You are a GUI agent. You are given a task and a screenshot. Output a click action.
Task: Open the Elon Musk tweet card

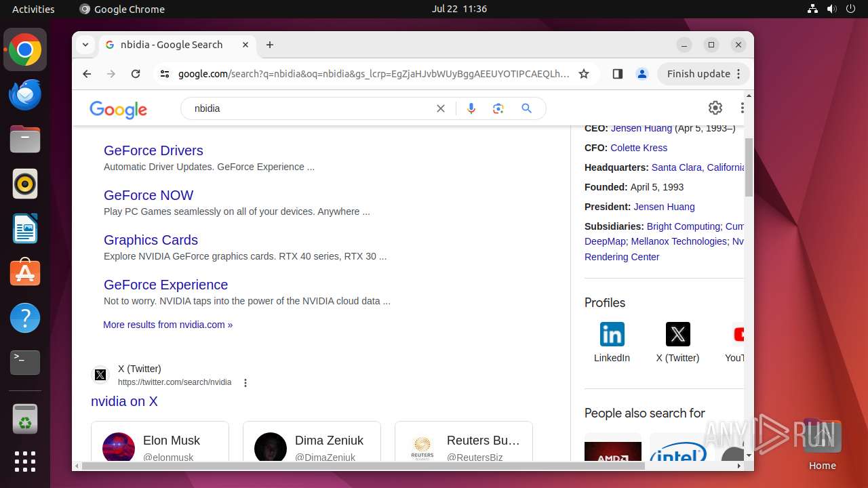pyautogui.click(x=160, y=442)
